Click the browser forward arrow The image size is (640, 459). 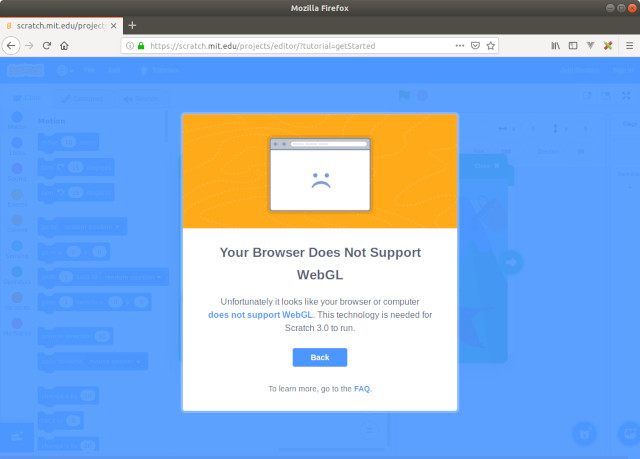(x=29, y=46)
